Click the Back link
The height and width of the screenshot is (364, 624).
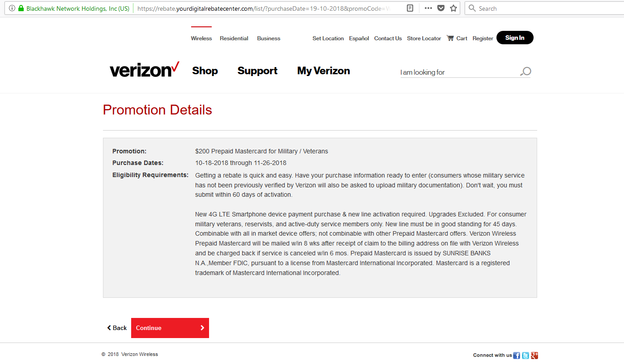(116, 328)
